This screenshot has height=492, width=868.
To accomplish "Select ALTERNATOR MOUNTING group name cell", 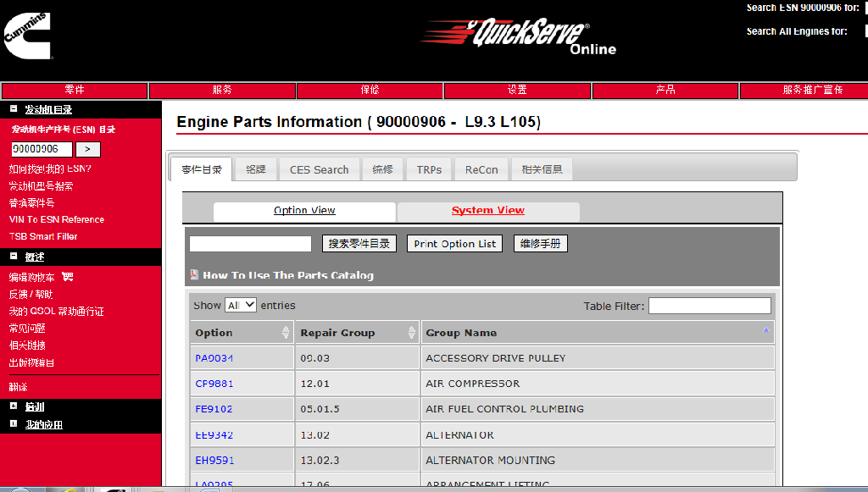I will tap(598, 460).
